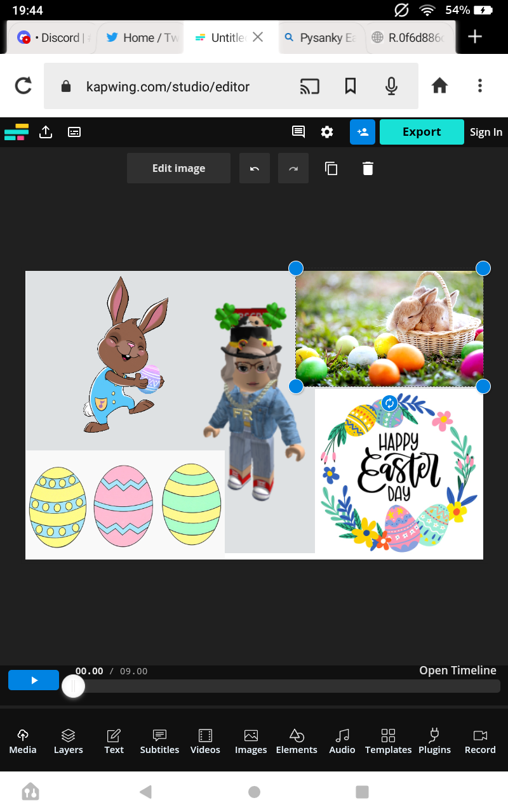508x812 pixels.
Task: Tap the Android recent apps square button
Action: click(x=363, y=791)
